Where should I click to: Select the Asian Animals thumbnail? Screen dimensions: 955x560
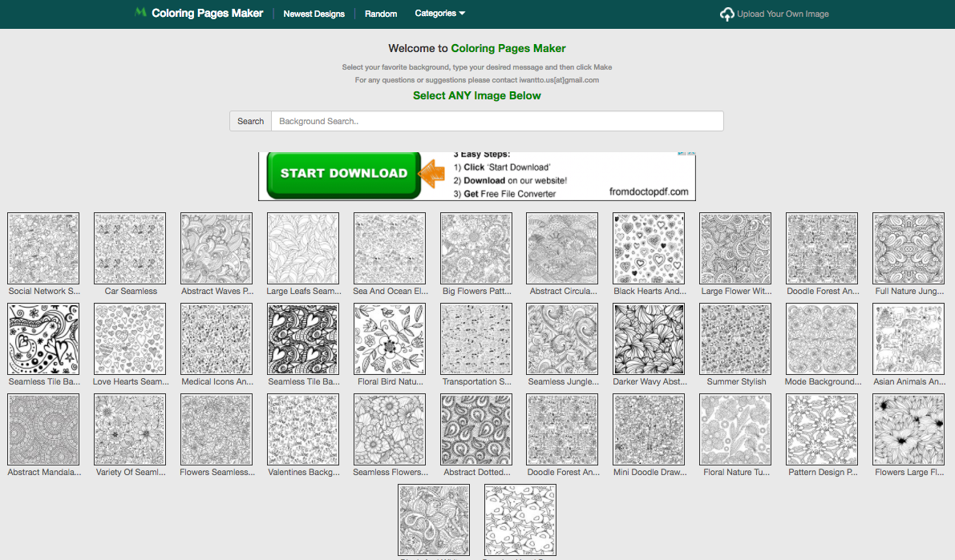[908, 339]
